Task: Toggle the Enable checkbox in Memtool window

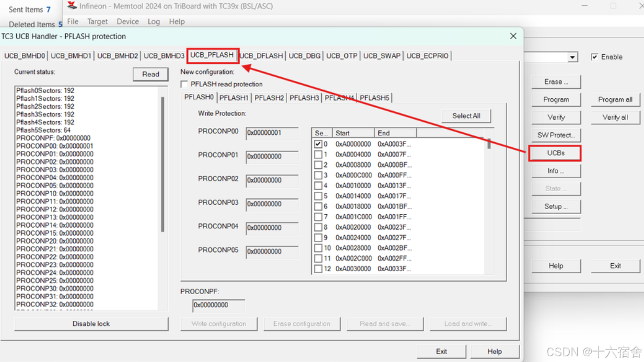Action: 594,57
